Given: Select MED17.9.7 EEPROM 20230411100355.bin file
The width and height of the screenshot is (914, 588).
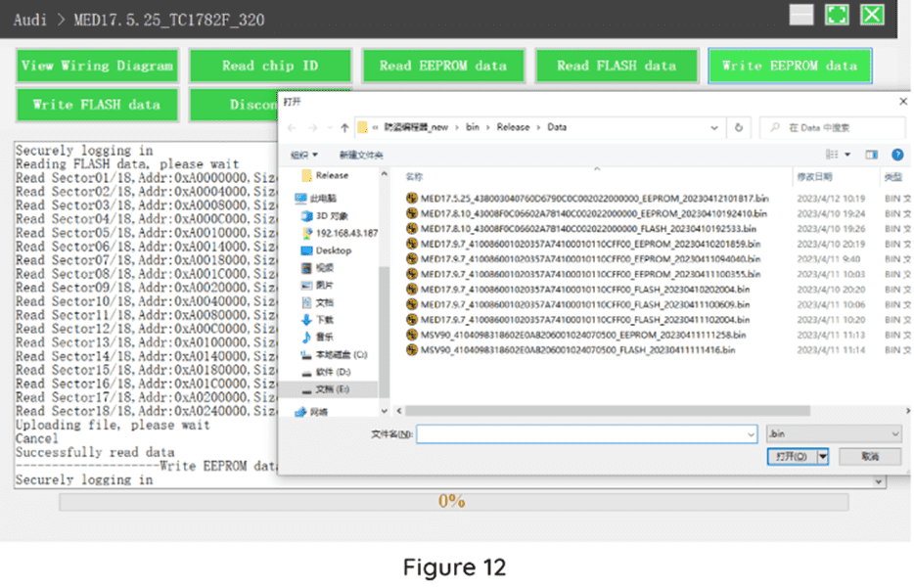Looking at the screenshot, I should tap(583, 274).
